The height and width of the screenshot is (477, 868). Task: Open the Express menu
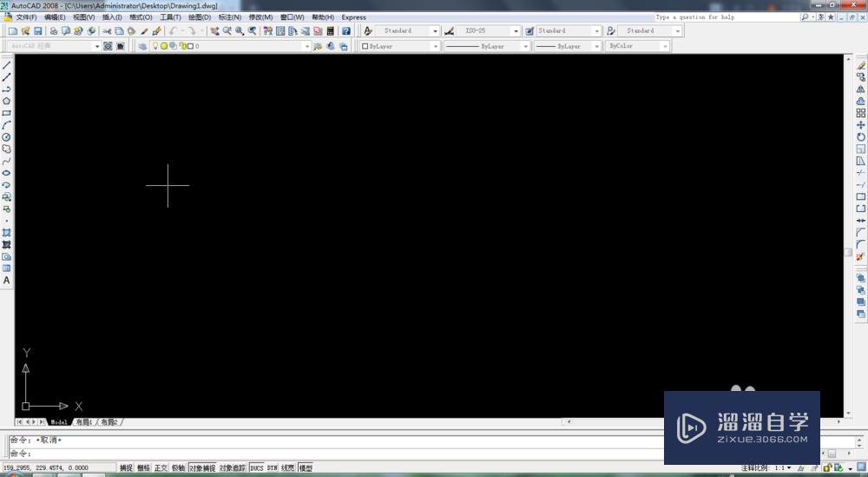pyautogui.click(x=354, y=17)
